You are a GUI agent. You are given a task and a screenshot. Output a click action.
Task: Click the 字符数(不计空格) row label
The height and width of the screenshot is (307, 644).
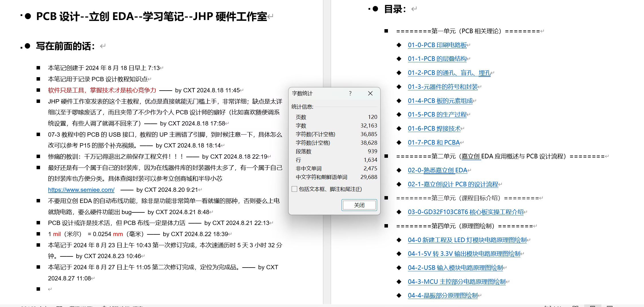coord(315,134)
